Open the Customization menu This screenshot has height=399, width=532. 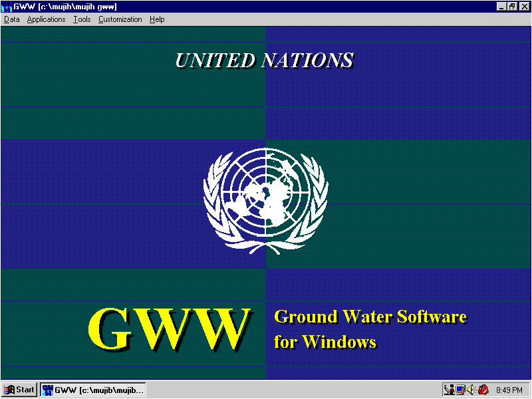click(120, 19)
